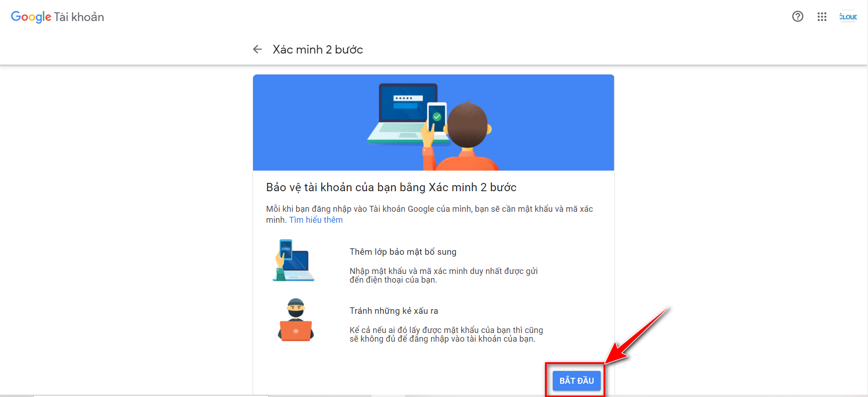
Task: Click the person's head in the banner illustration
Action: [x=469, y=124]
